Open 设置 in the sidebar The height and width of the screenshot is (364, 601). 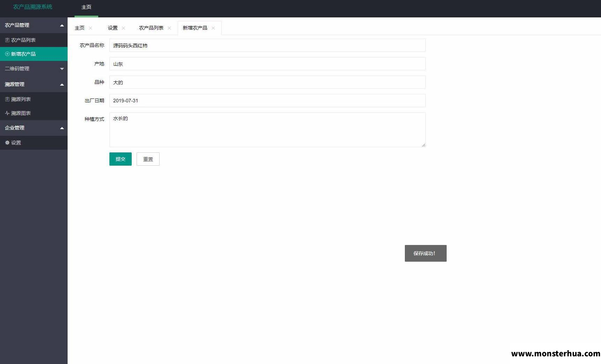click(x=34, y=143)
